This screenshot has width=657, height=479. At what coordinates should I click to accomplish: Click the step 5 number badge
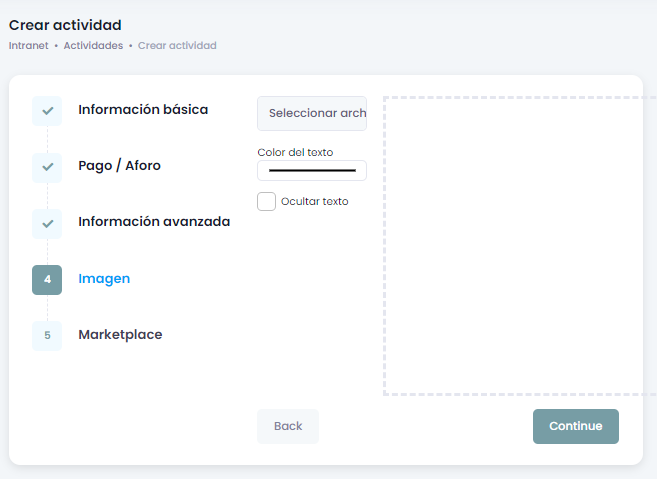pyautogui.click(x=47, y=336)
